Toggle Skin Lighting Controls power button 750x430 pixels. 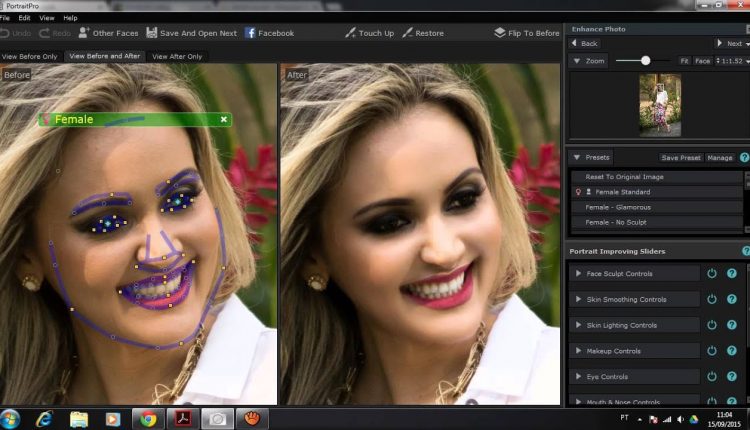(x=712, y=325)
